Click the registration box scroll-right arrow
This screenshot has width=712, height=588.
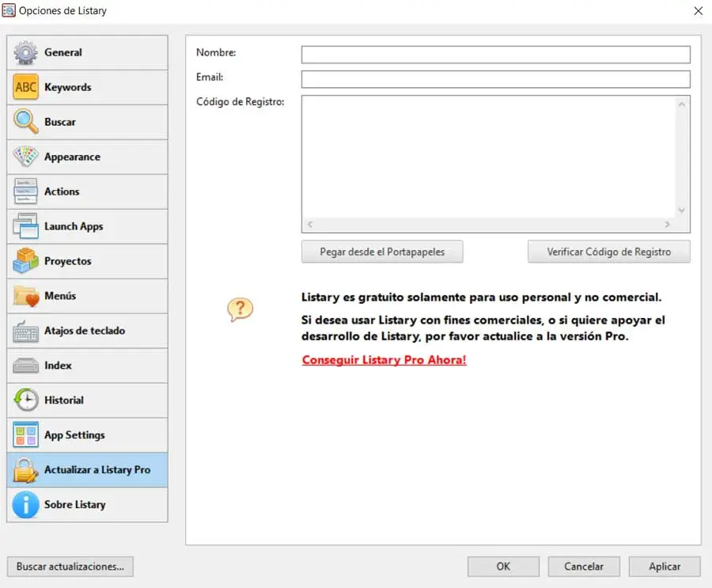[x=667, y=225]
